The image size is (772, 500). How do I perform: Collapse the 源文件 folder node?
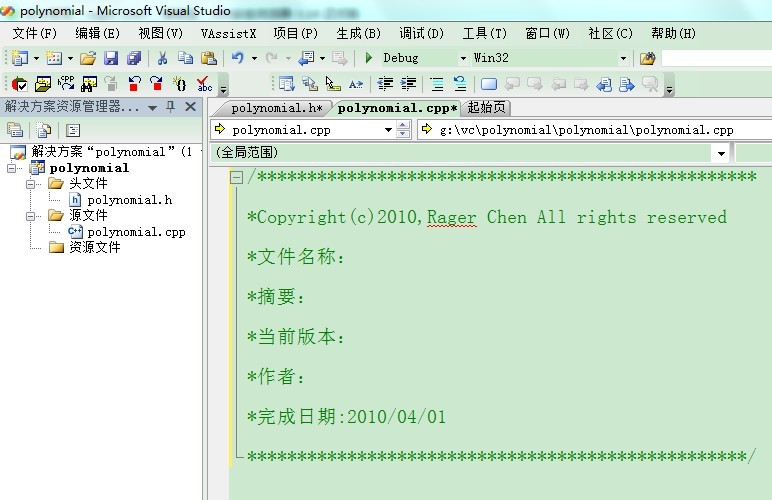pos(31,216)
